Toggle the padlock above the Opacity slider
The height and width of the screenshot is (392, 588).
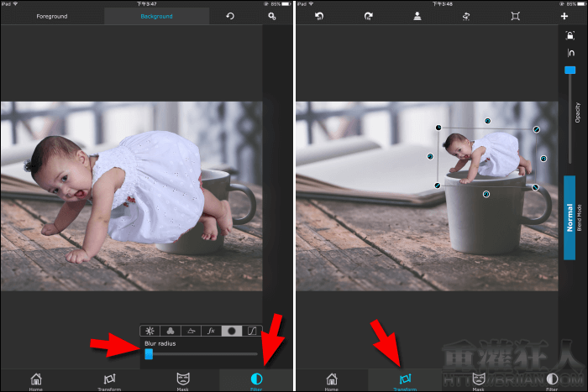coord(570,35)
